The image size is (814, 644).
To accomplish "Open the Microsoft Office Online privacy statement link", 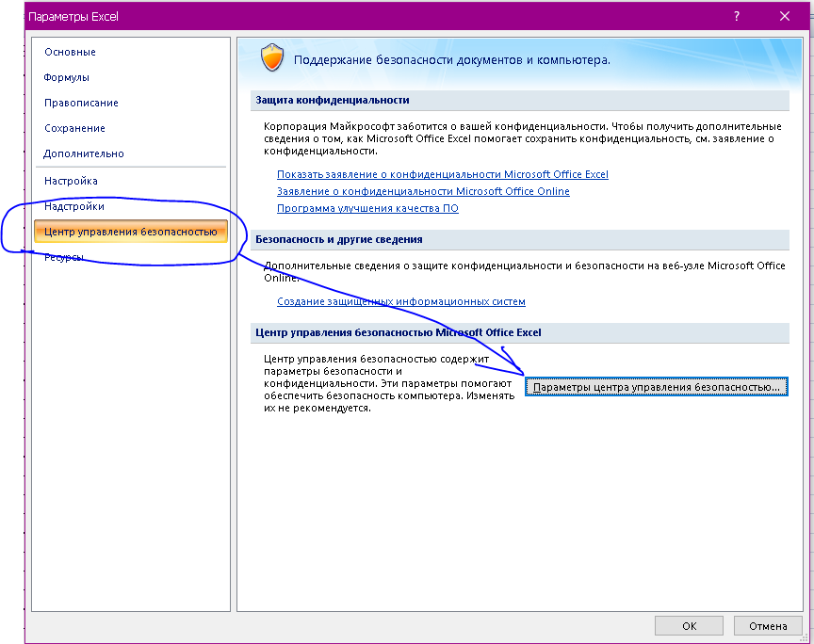I will [423, 191].
